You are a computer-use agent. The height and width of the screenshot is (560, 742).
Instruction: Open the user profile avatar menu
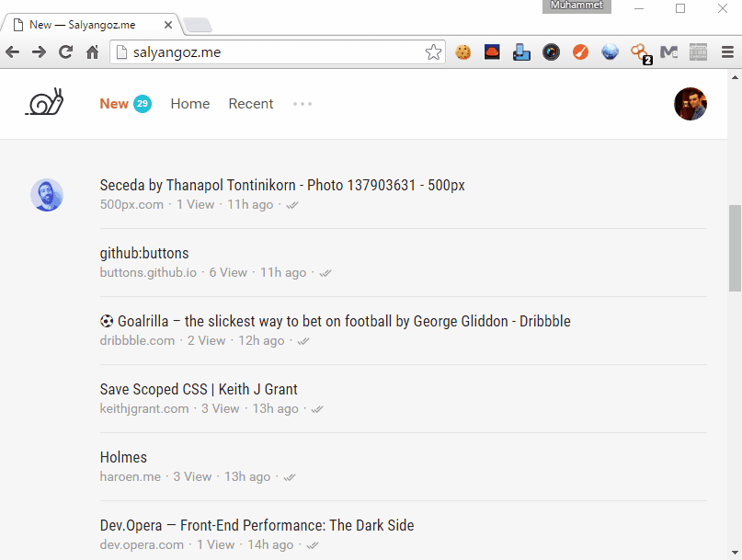click(x=691, y=104)
